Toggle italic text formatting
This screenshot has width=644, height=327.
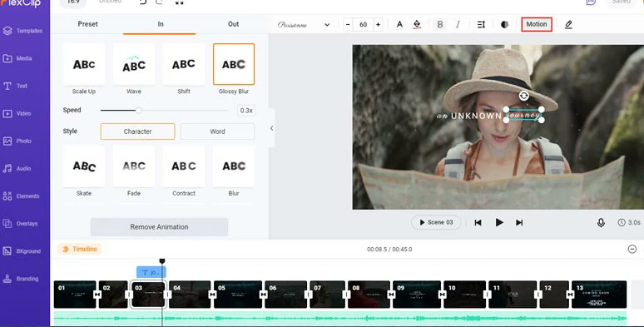coord(458,24)
